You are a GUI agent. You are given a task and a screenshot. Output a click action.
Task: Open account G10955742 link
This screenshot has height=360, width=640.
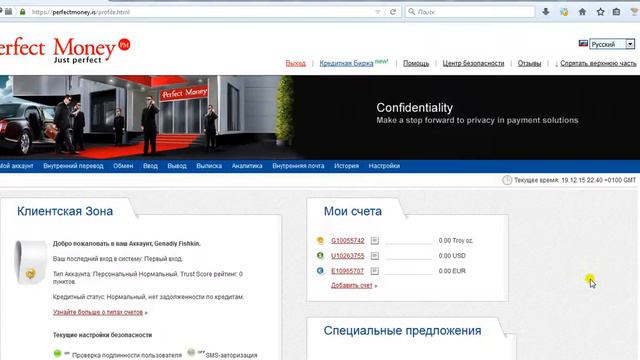pyautogui.click(x=348, y=241)
